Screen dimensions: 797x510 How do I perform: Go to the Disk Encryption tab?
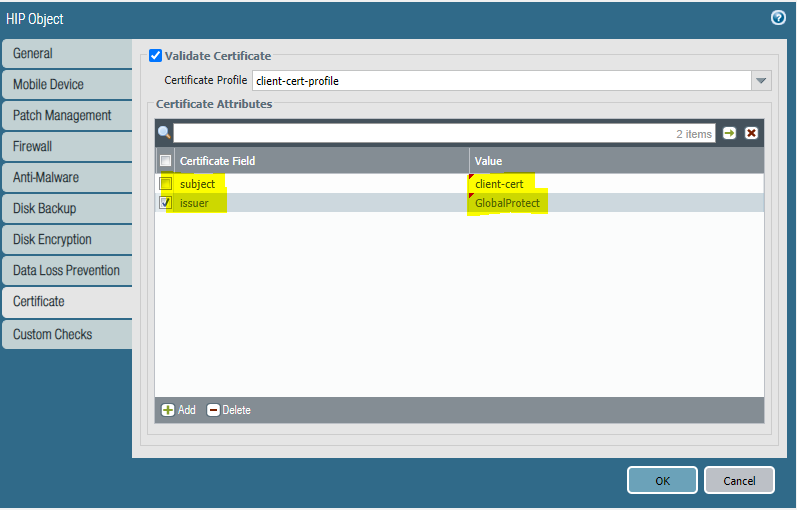tap(67, 239)
